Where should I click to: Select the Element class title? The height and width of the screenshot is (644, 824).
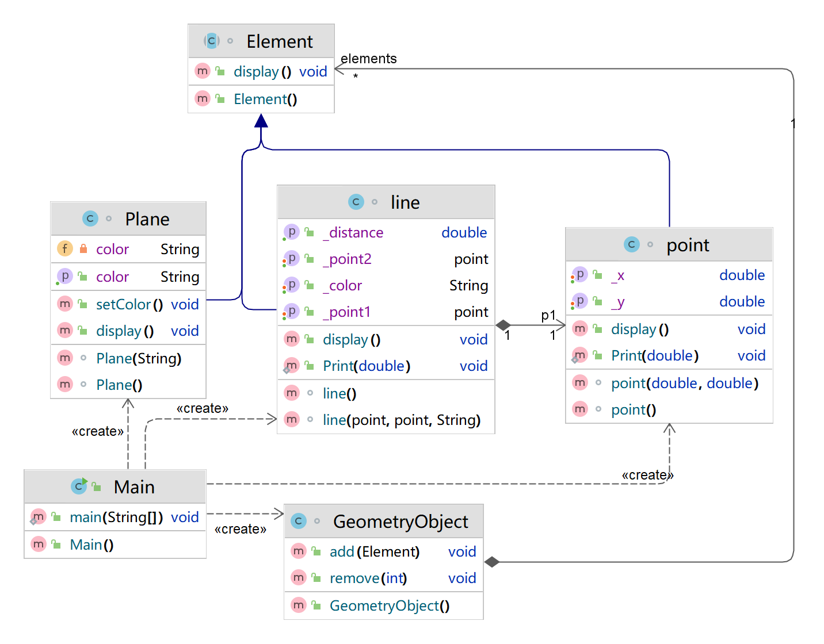click(280, 41)
